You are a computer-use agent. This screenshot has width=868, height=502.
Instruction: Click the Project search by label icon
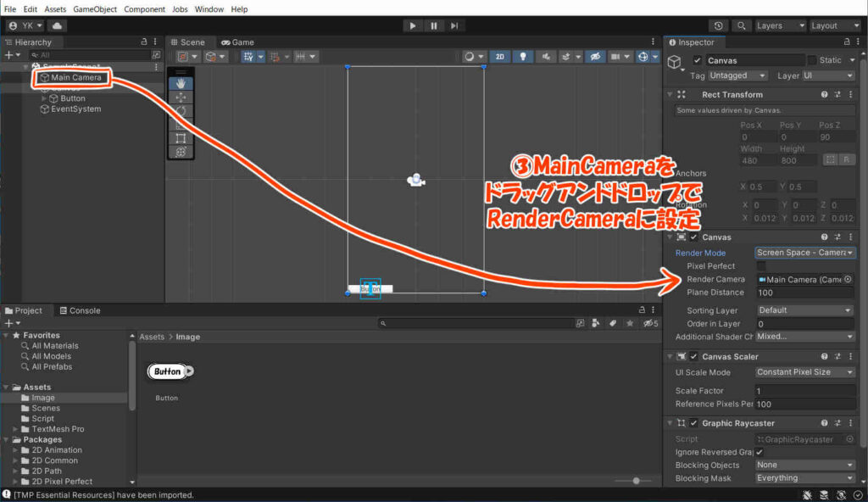(x=613, y=323)
